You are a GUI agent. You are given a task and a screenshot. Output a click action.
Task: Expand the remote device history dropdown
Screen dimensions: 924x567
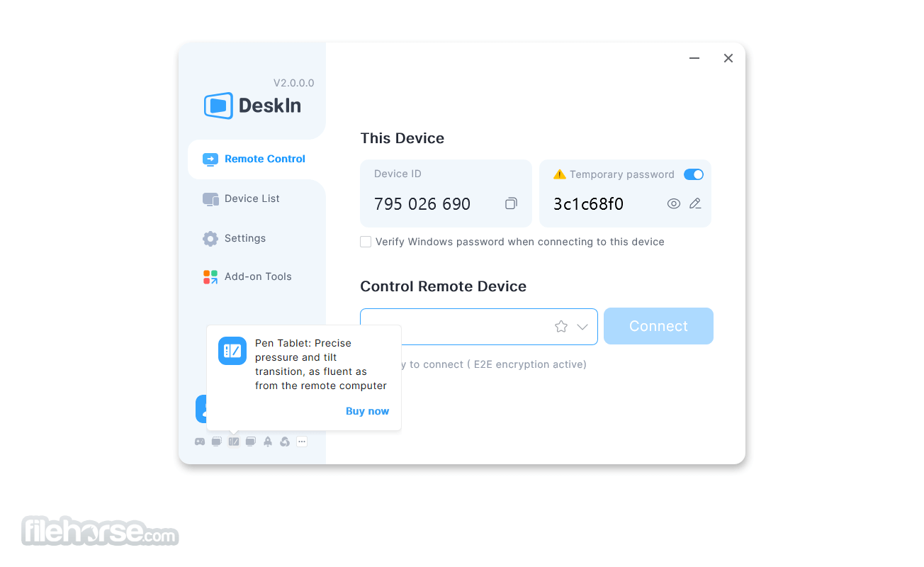coord(582,327)
